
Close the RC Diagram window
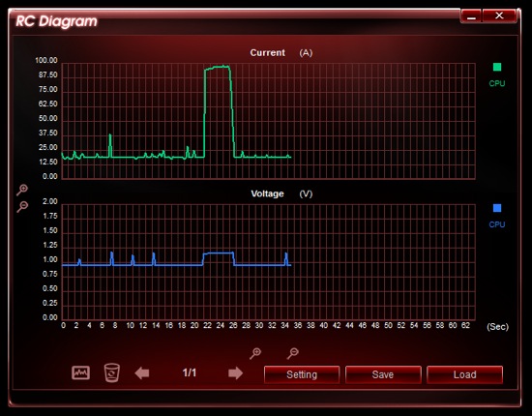coord(499,15)
